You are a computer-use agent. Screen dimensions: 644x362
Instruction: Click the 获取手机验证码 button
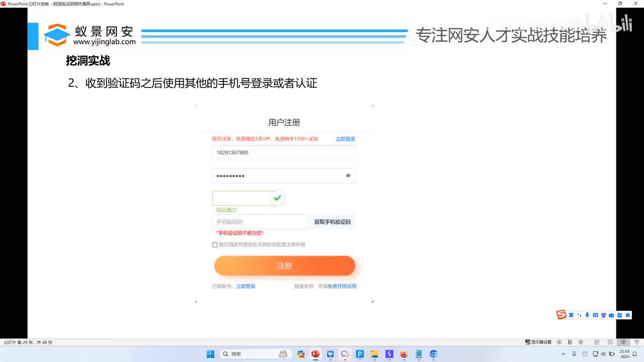(x=333, y=222)
